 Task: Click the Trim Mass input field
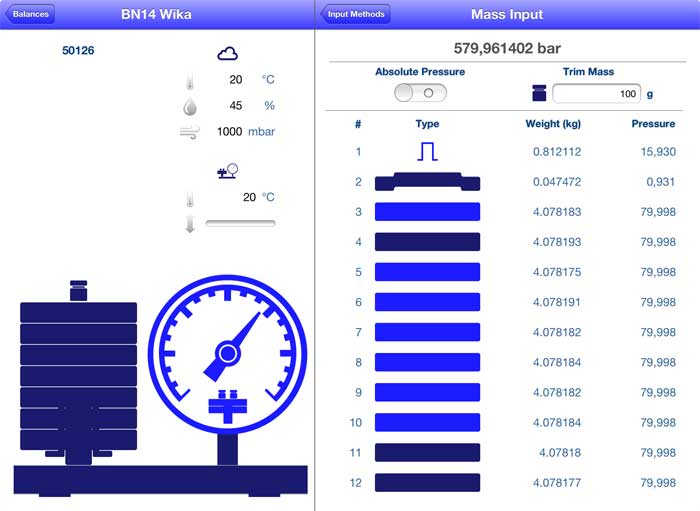click(597, 94)
